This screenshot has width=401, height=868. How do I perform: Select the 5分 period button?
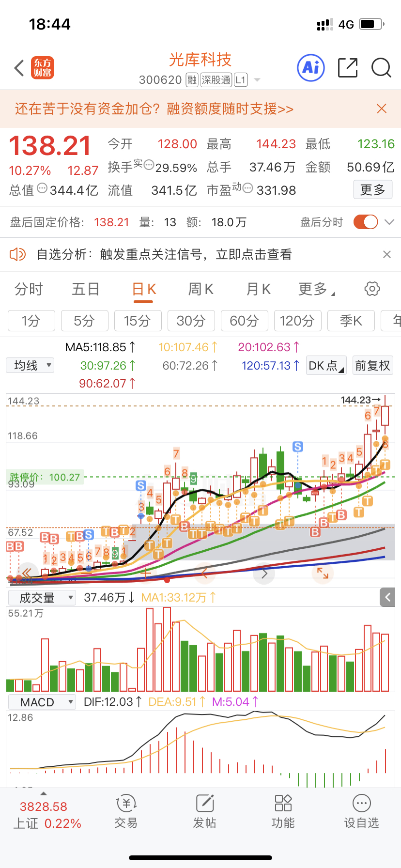pos(85,321)
